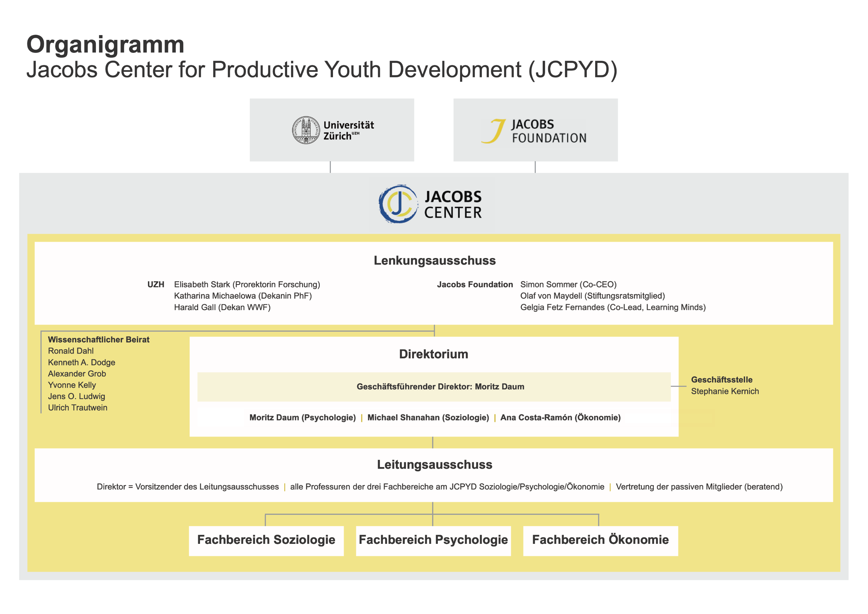Click the JACOBS FOUNDATION wordmark text
The width and height of the screenshot is (868, 614).
[x=549, y=131]
